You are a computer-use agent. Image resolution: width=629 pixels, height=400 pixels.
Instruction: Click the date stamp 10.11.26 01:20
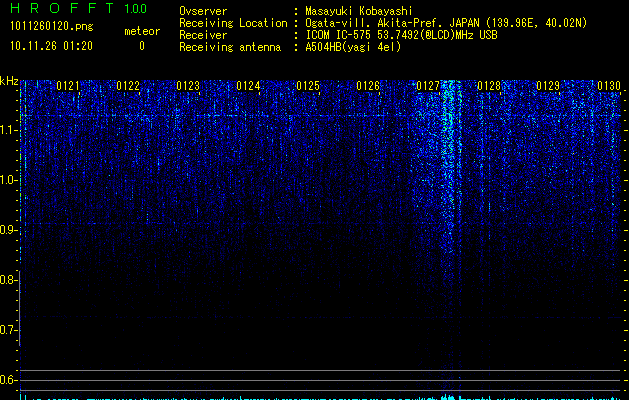pos(51,46)
